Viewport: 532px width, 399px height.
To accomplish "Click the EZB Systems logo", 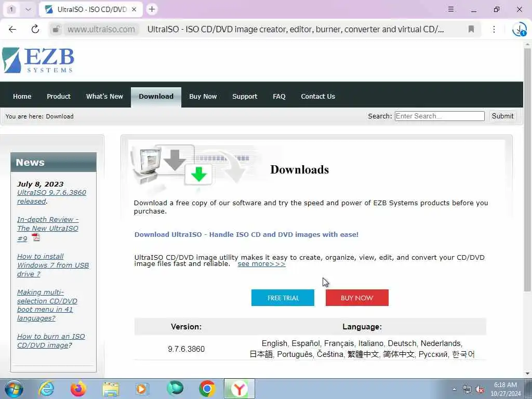I will [38, 60].
